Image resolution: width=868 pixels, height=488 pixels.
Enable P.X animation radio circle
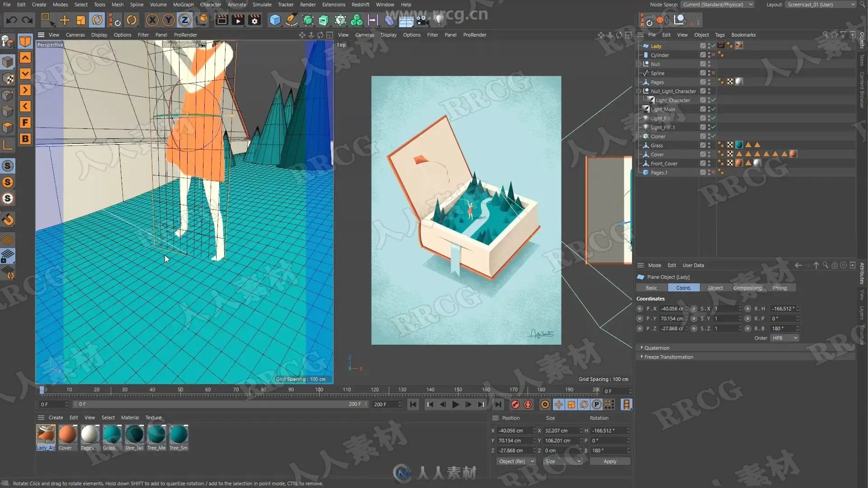[640, 309]
